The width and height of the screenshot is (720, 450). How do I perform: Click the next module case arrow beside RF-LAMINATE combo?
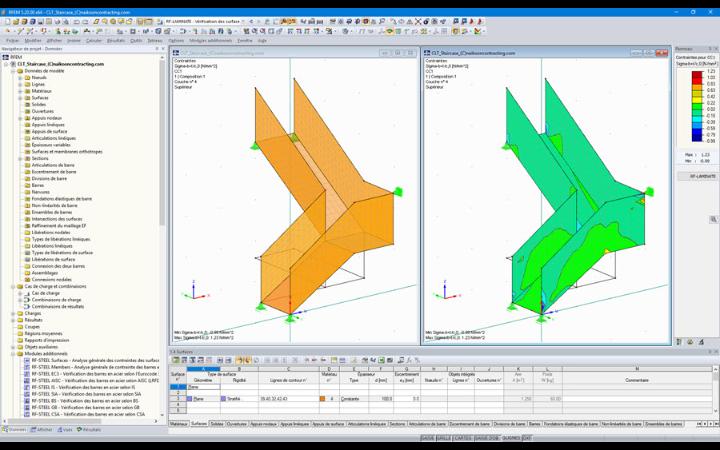[258, 22]
